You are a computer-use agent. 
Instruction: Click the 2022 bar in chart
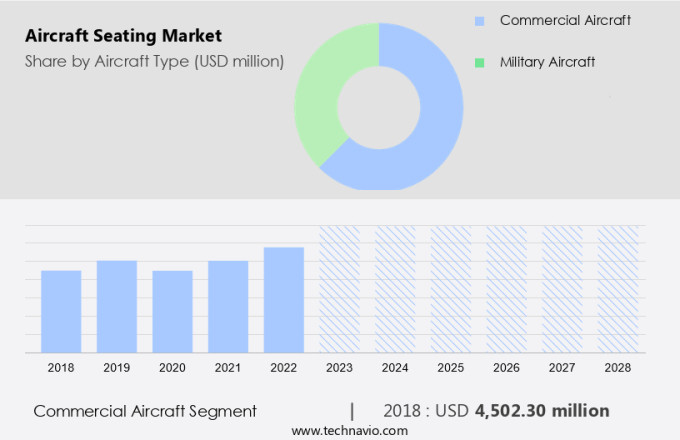pyautogui.click(x=284, y=299)
